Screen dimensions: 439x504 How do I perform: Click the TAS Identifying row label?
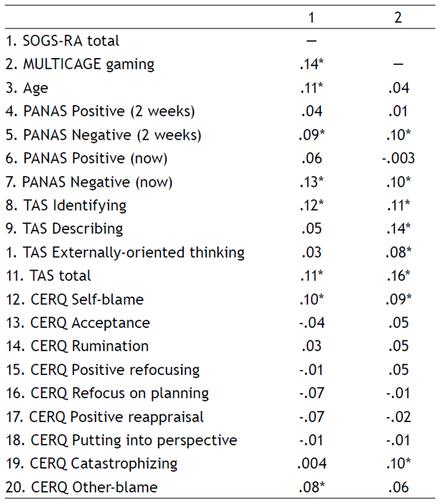point(66,206)
